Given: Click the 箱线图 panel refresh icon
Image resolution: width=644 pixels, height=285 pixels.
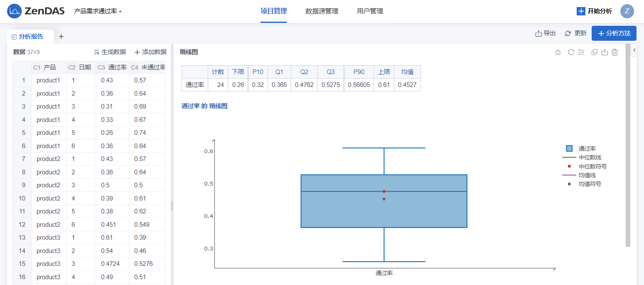Looking at the screenshot, I should tap(571, 52).
